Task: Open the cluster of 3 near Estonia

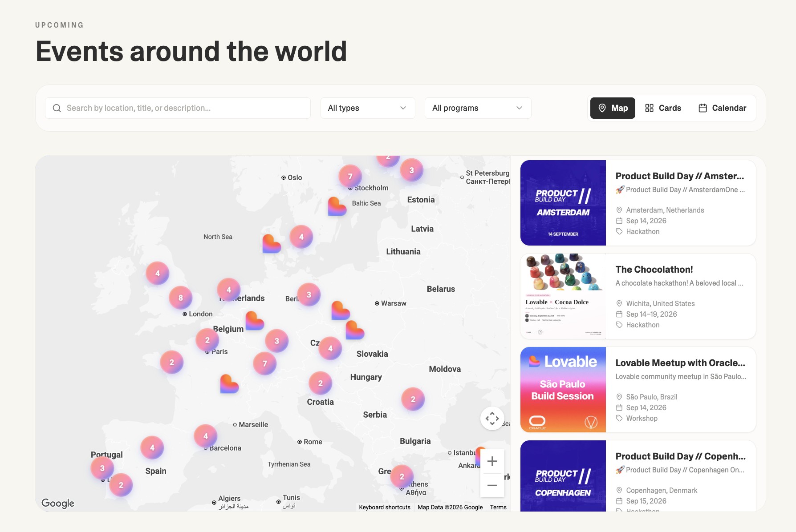Action: pos(412,170)
